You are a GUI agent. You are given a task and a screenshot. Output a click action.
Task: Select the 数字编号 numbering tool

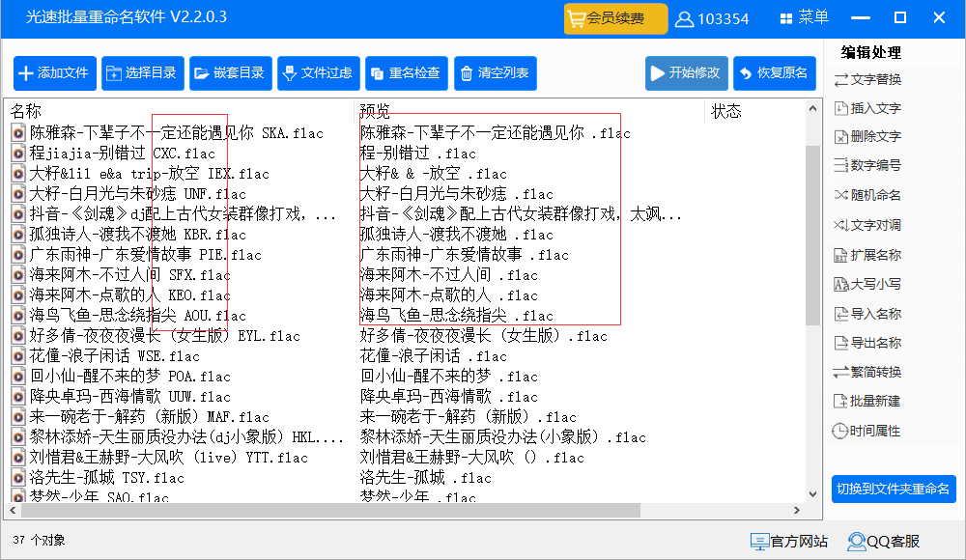click(868, 165)
